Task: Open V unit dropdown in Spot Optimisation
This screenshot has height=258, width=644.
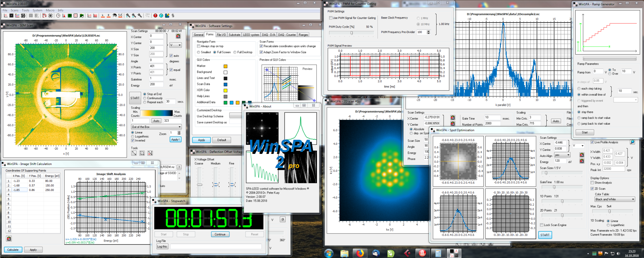Action: click(x=578, y=146)
